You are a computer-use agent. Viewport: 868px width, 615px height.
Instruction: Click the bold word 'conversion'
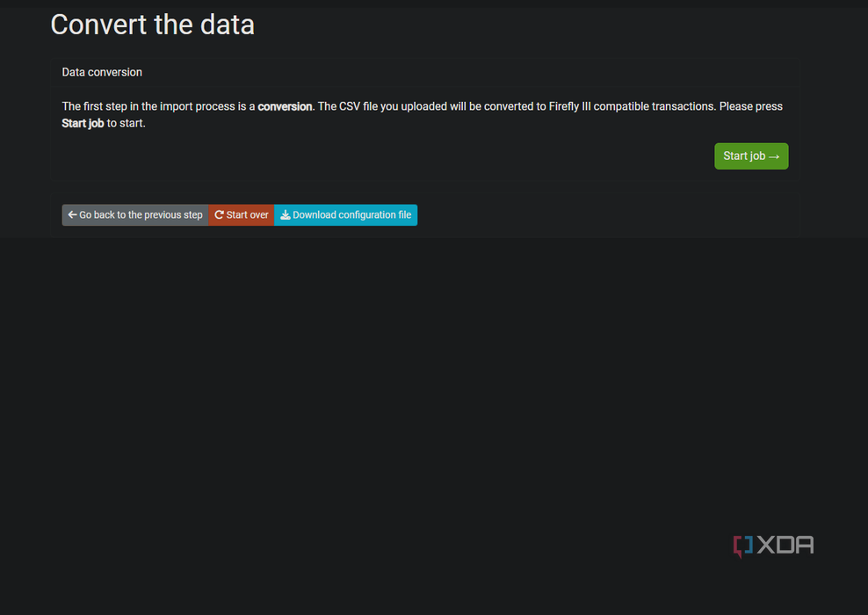click(x=286, y=106)
